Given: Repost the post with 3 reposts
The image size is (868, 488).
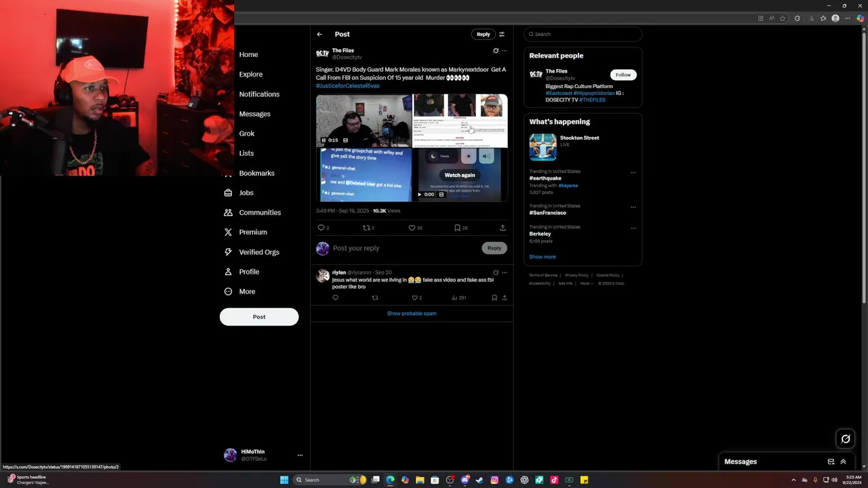Looking at the screenshot, I should click(366, 228).
